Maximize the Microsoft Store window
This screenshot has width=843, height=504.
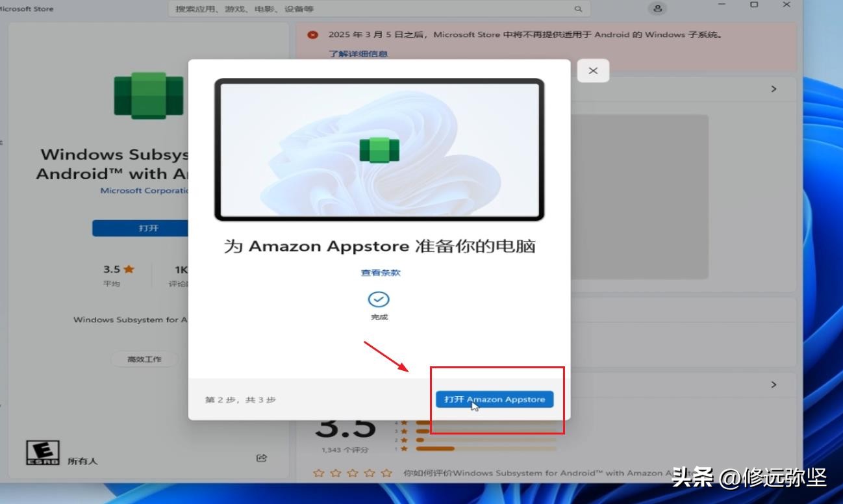click(x=754, y=5)
